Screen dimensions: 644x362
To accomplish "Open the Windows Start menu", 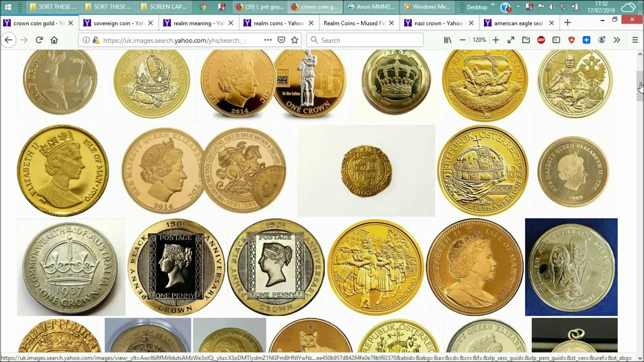I will click(x=8, y=7).
